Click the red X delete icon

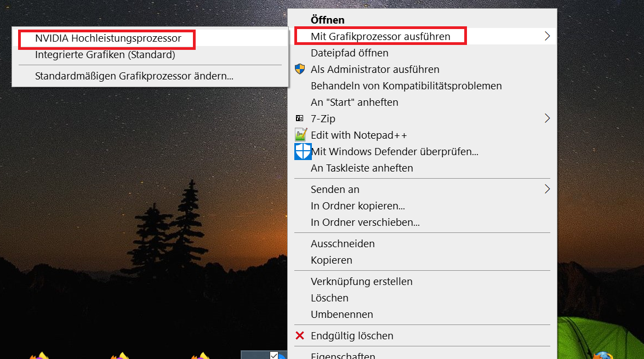pyautogui.click(x=300, y=335)
